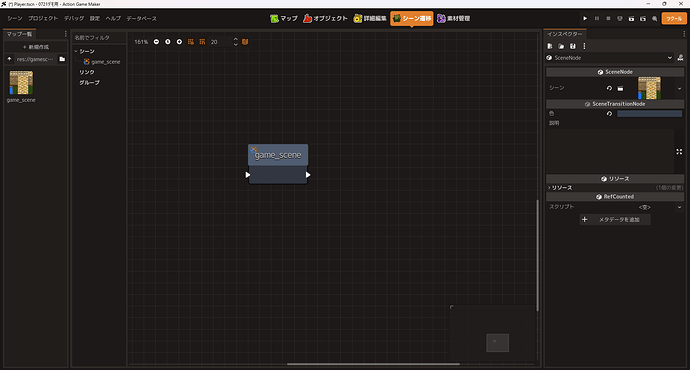Click the 色 color swatch in the inspector
690x370 pixels.
[650, 114]
